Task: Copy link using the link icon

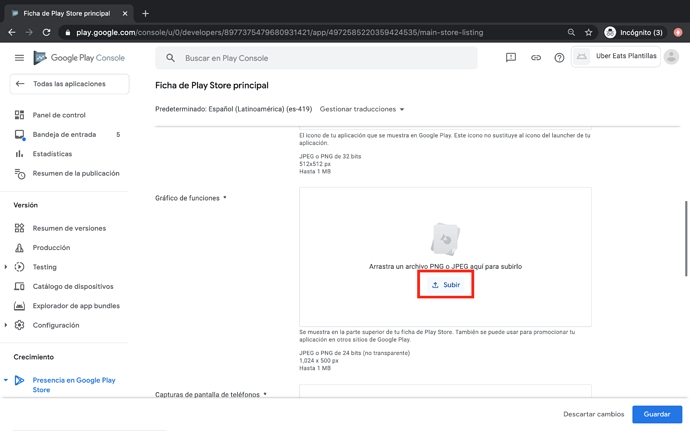Action: click(x=535, y=58)
